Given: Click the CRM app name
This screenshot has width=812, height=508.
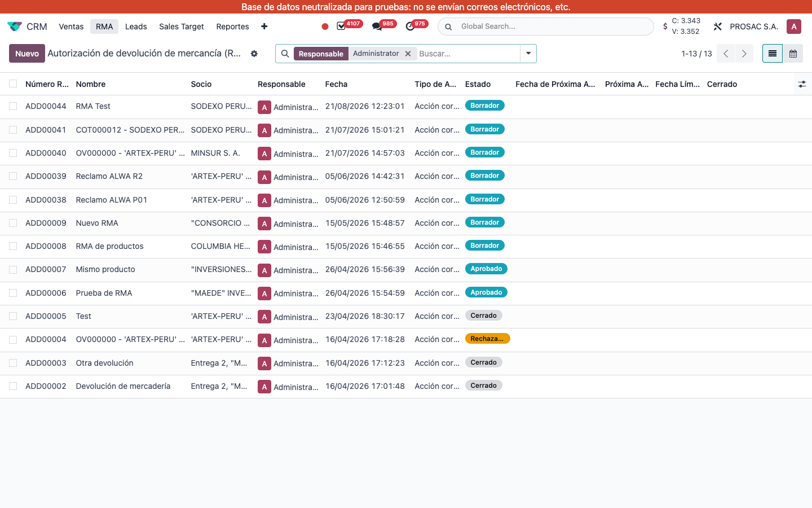Looking at the screenshot, I should click(x=37, y=27).
